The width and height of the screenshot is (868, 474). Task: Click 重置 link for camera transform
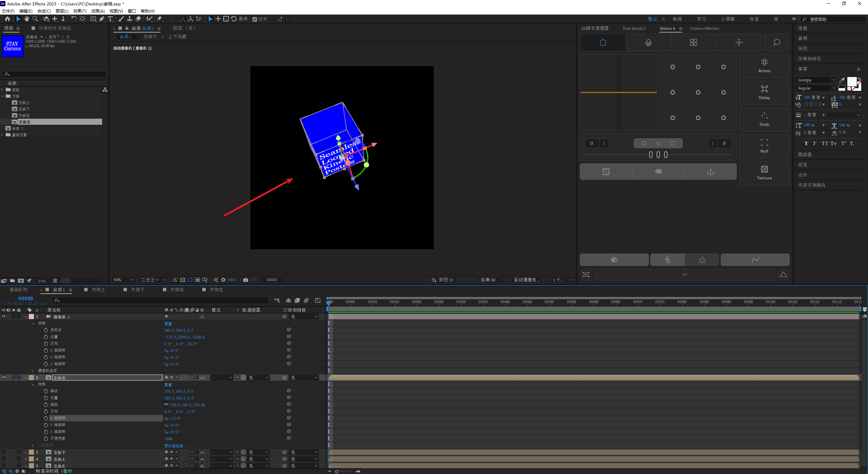pos(168,323)
